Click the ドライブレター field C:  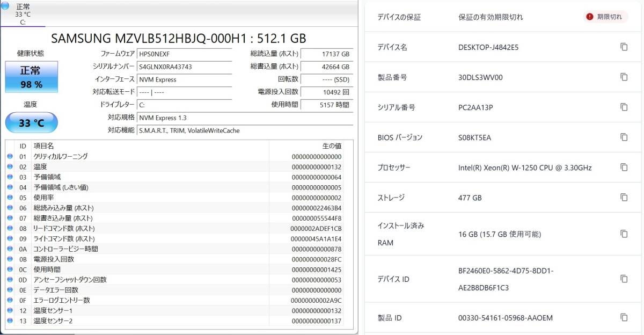coord(184,105)
